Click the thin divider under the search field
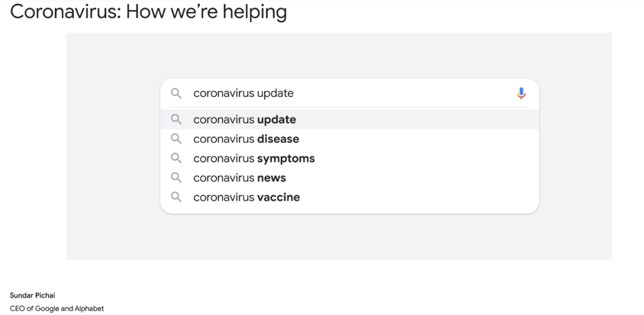 tap(349, 107)
